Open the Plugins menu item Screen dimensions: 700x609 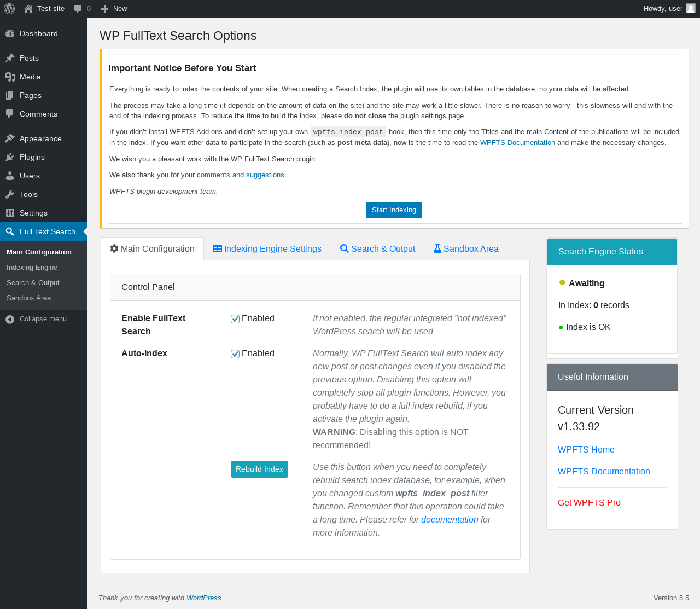(x=44, y=157)
